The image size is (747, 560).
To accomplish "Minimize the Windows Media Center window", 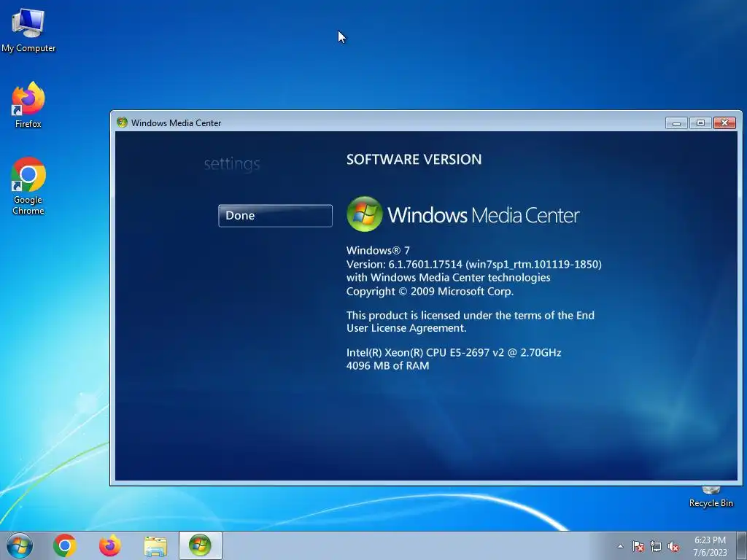I will point(676,122).
